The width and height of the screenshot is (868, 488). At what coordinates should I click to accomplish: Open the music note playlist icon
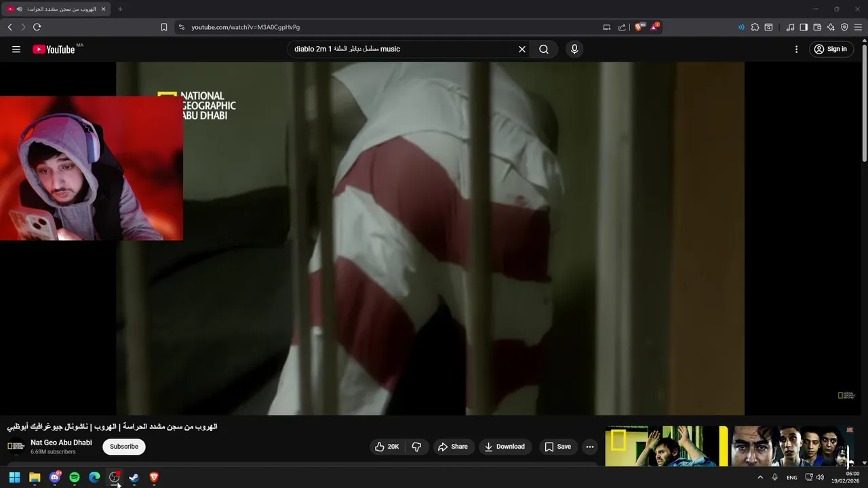(x=790, y=27)
